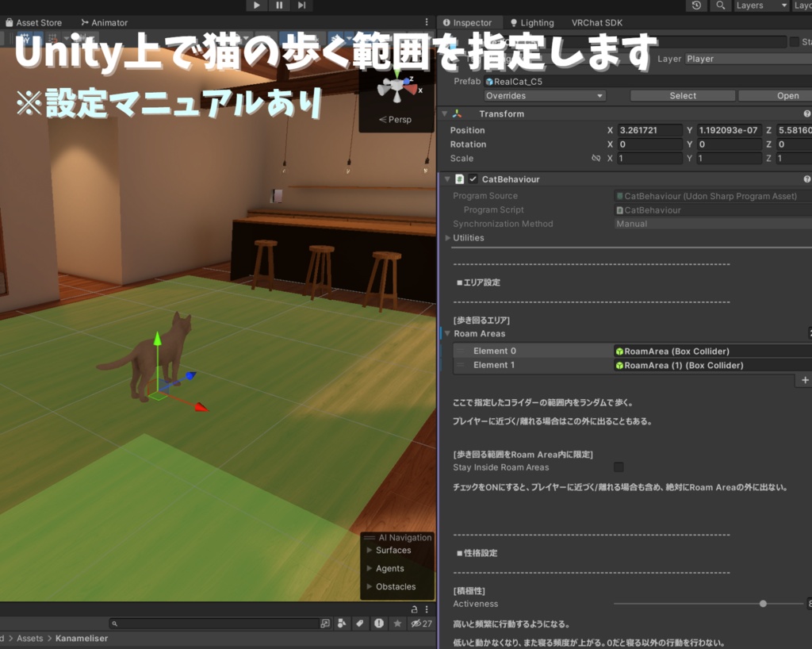Click the Synchronization Method Manual field
Screen dimensions: 812x649
[x=713, y=224]
